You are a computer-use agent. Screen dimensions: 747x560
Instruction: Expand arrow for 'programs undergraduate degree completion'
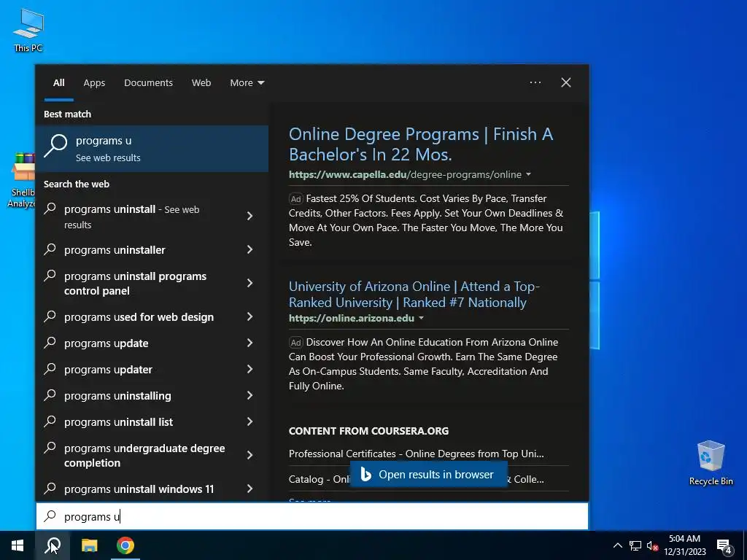[x=249, y=455]
